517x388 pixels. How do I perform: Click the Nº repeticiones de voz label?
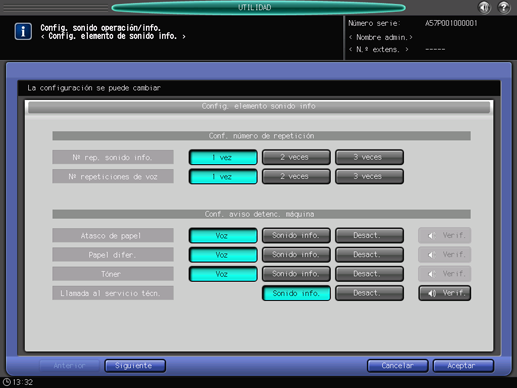pyautogui.click(x=113, y=177)
